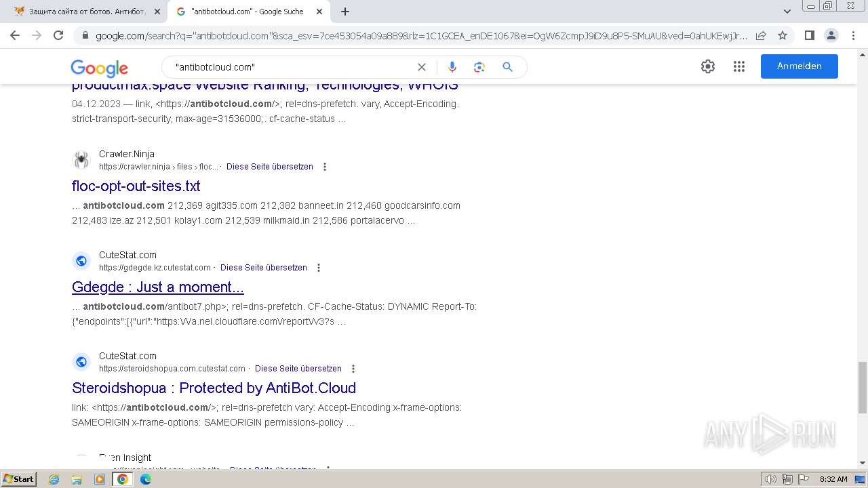
Task: Open Internet Explorer from the taskbar
Action: (54, 479)
